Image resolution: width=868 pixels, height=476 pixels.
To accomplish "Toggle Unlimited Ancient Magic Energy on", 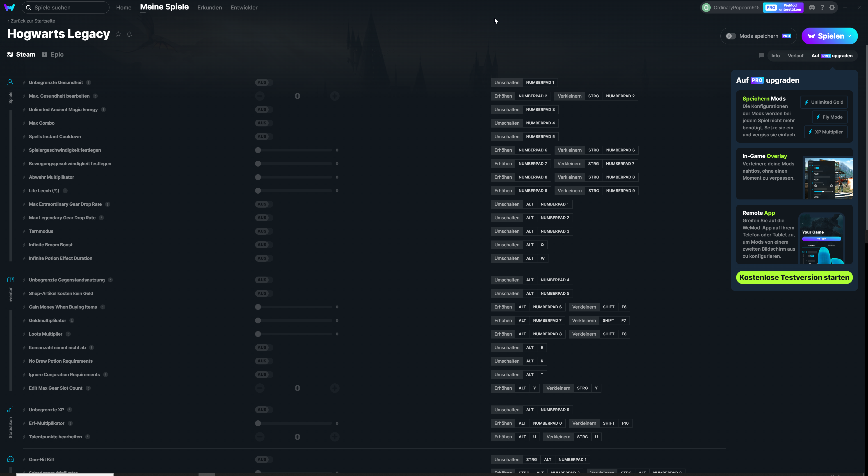I will (x=264, y=110).
